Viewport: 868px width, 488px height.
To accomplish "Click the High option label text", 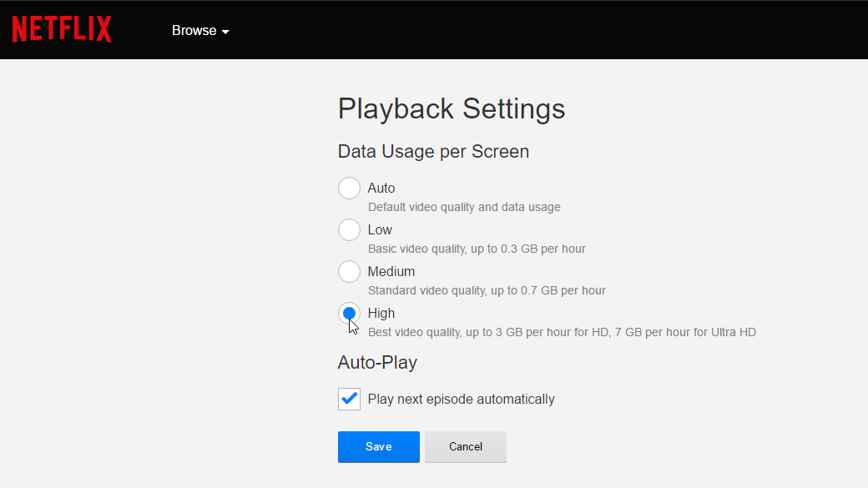I will click(381, 313).
